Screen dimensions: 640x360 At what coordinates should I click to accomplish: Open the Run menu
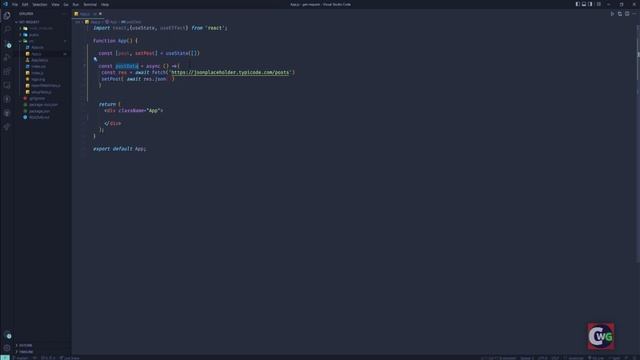click(x=76, y=4)
